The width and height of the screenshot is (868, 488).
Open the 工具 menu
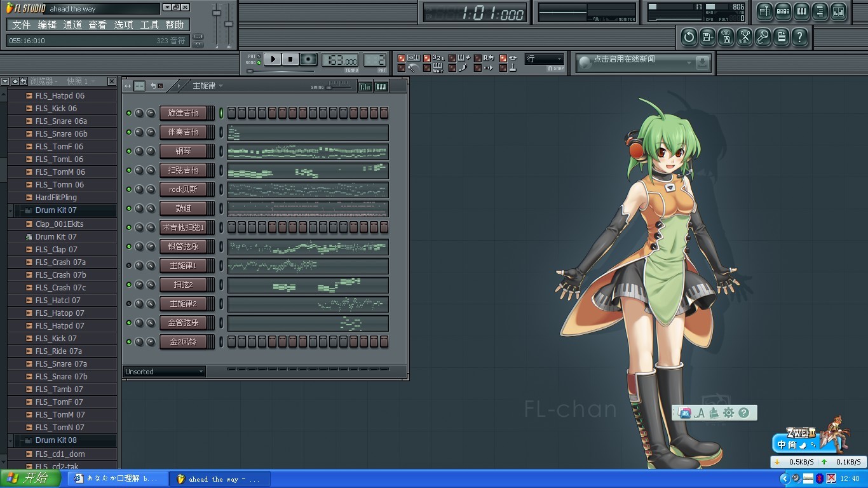[x=149, y=25]
